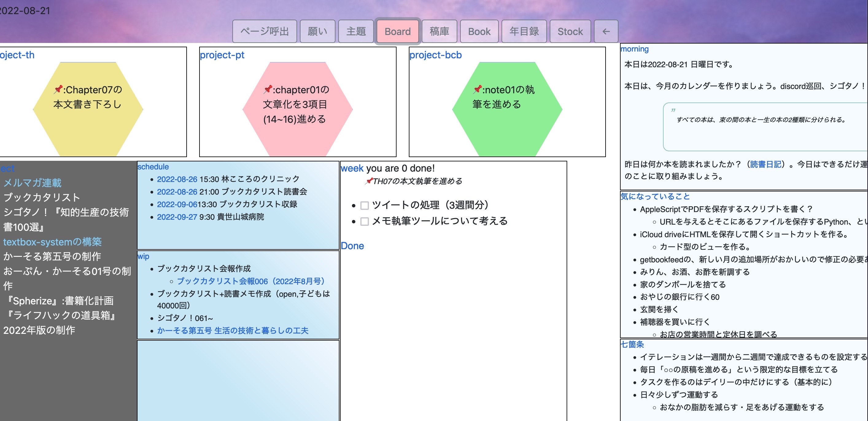
Task: Open the ブックカタリスト会報006 link
Action: pos(251,281)
